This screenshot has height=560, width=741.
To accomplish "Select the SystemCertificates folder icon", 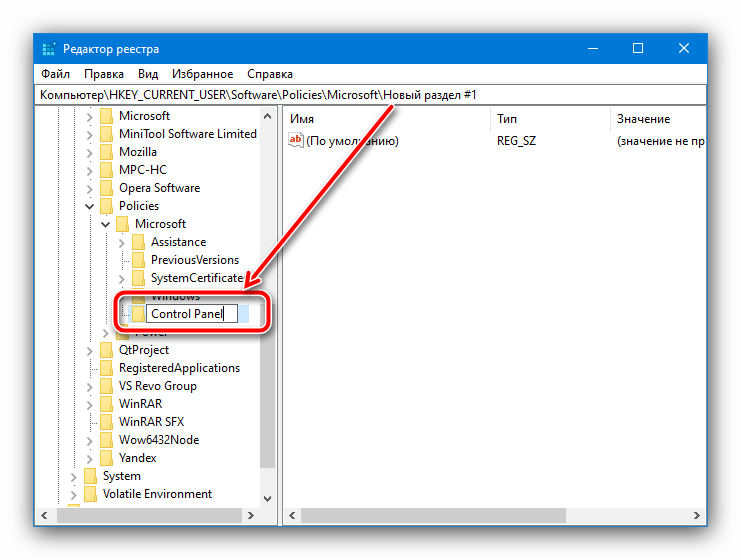I will pyautogui.click(x=138, y=278).
